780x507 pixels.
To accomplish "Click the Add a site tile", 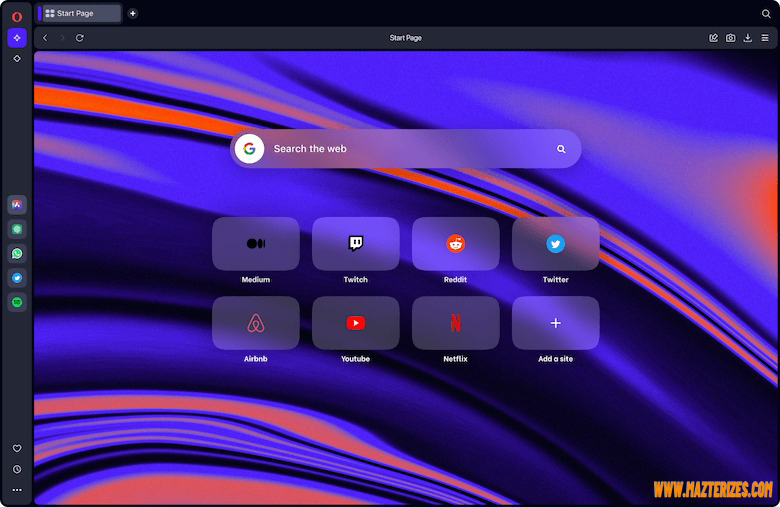I will (x=556, y=323).
